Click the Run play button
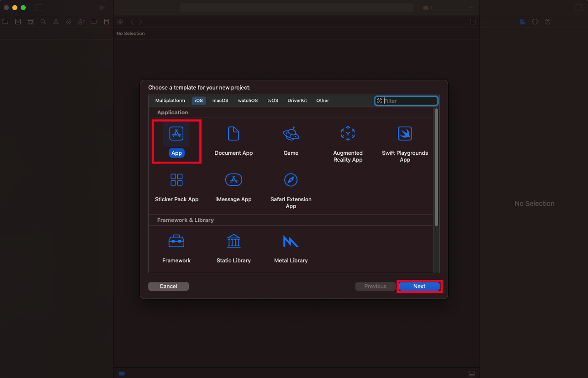This screenshot has width=588, height=378. (102, 8)
